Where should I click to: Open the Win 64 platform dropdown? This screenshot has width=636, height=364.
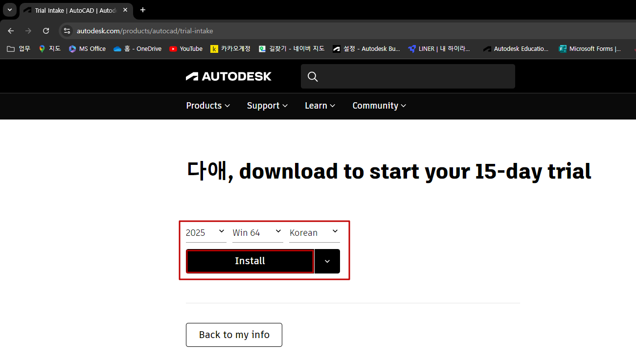258,232
